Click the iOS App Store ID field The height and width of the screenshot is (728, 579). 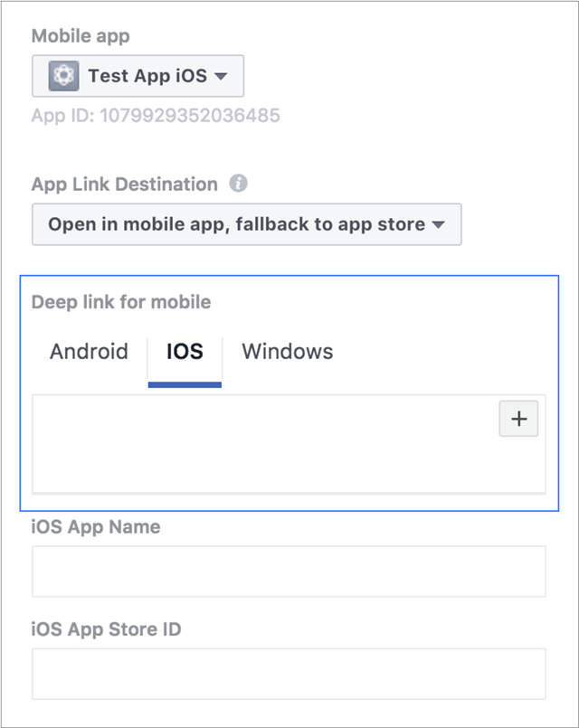289,673
